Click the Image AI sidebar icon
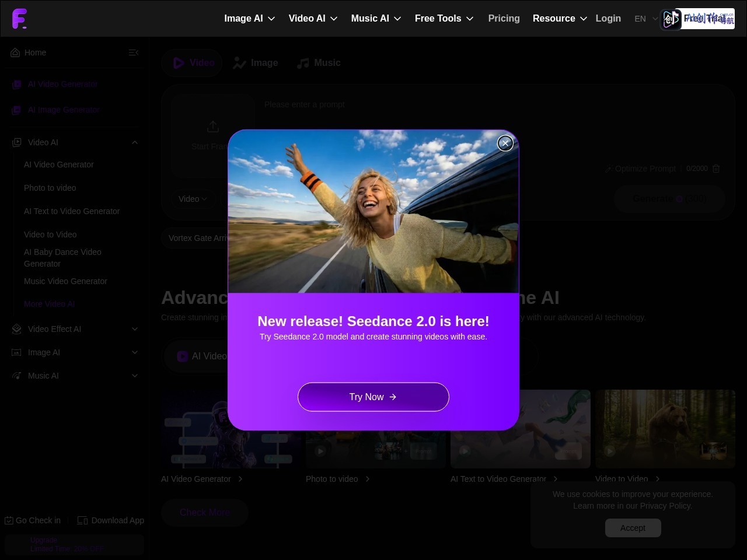The image size is (747, 560). tap(17, 352)
